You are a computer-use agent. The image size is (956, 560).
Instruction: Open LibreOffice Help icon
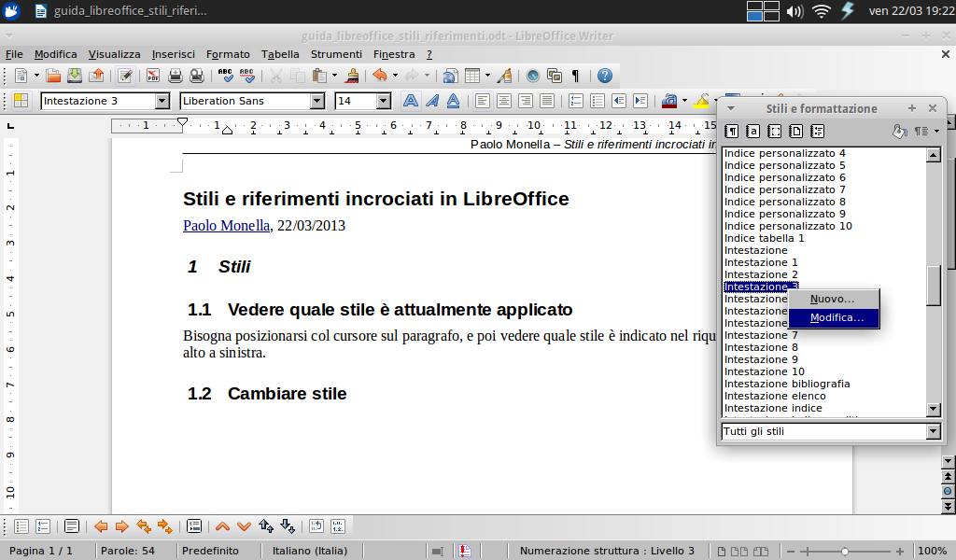[604, 76]
